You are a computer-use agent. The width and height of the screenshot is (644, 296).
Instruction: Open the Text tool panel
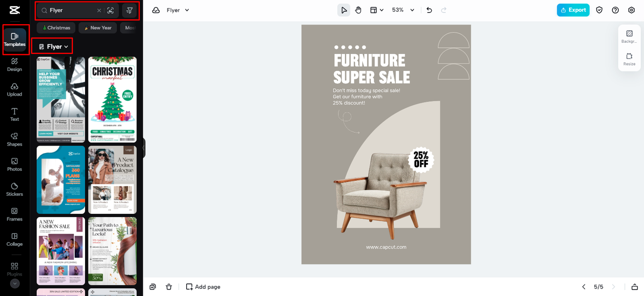click(15, 114)
